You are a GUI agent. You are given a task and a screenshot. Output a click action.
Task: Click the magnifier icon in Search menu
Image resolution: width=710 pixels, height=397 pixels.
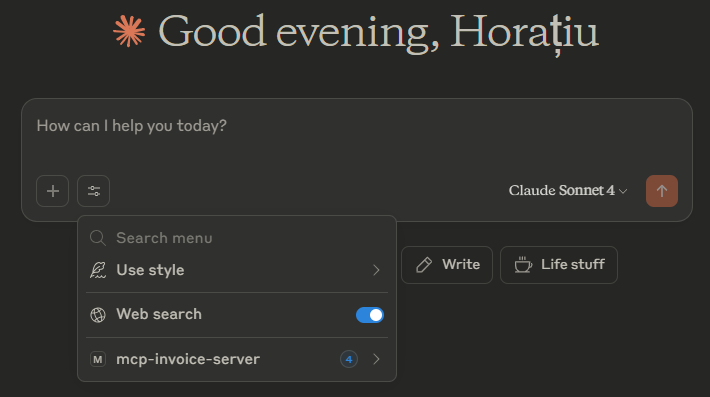[x=98, y=238]
